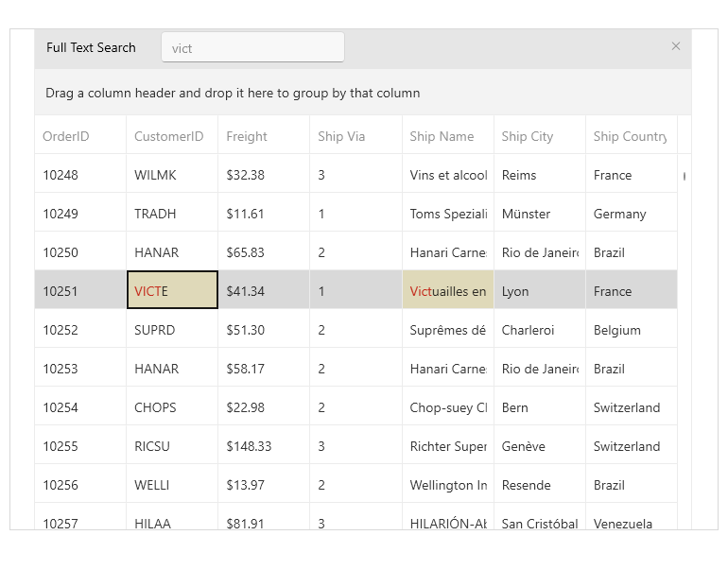This screenshot has width=728, height=587.
Task: Click the group-by column drop area
Action: 363,93
